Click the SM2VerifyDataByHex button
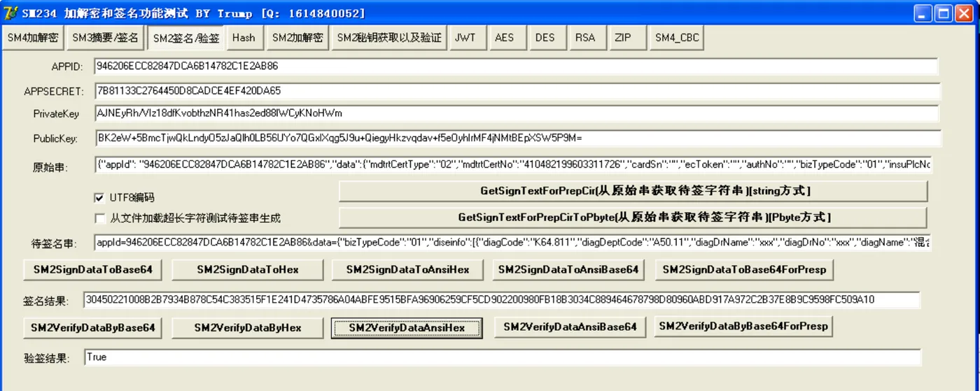980x391 pixels. pos(248,327)
